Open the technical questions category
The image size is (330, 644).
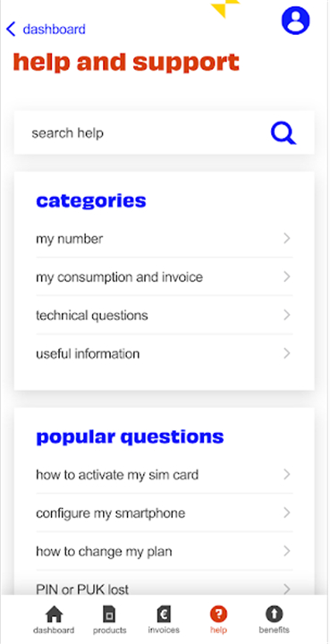[x=165, y=316]
